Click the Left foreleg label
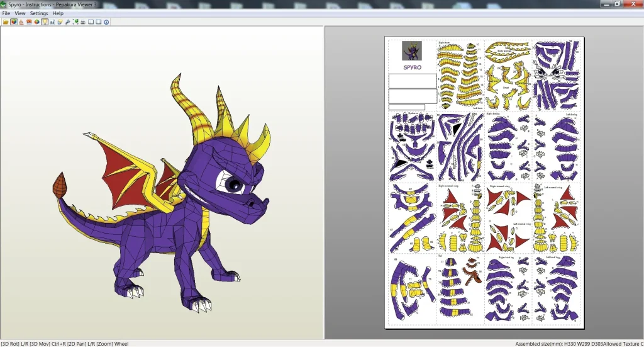The width and height of the screenshot is (644, 347). [x=571, y=114]
